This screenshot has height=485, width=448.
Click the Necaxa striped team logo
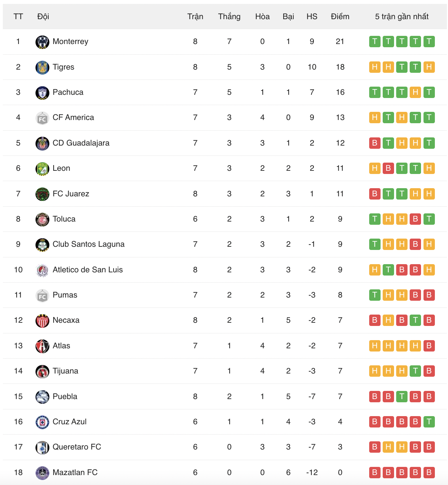pyautogui.click(x=42, y=321)
